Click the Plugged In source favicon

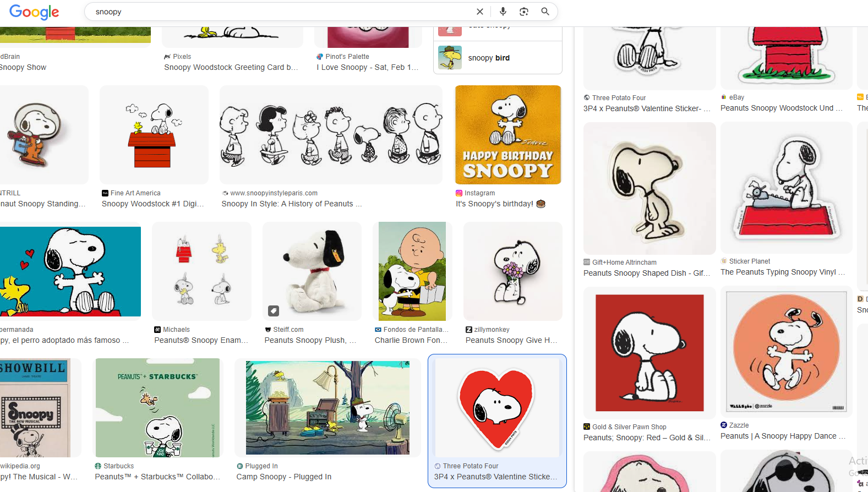click(240, 466)
